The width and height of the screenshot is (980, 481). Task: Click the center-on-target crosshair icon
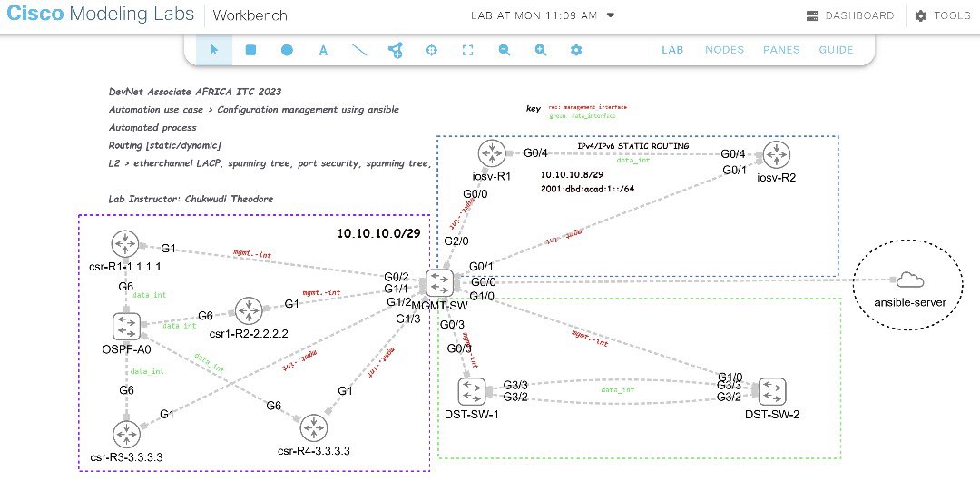(431, 50)
